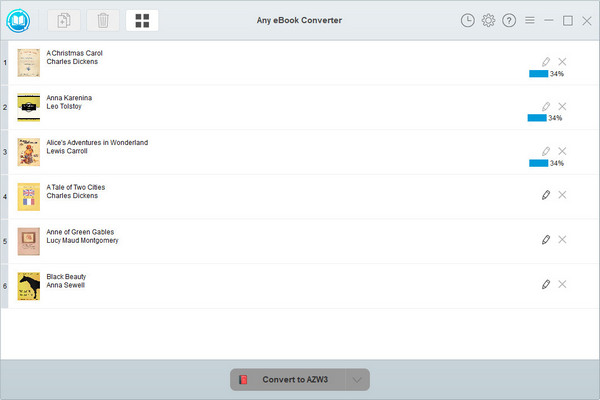
Task: Select A Christmas Carol cover thumbnail
Action: point(29,63)
